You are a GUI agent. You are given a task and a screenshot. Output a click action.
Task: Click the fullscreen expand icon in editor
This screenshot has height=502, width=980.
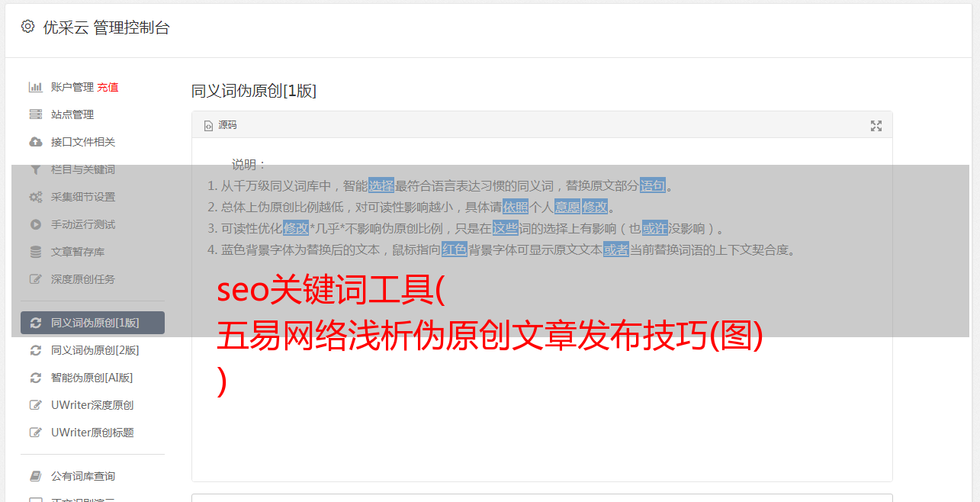pos(876,126)
